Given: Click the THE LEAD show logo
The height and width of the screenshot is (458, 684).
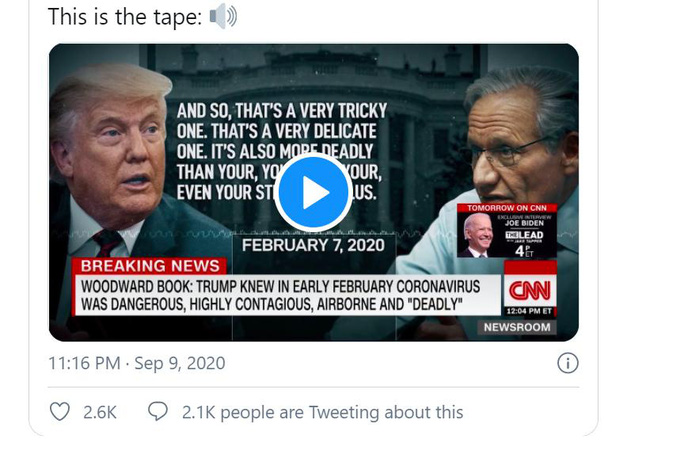Looking at the screenshot, I should 524,236.
